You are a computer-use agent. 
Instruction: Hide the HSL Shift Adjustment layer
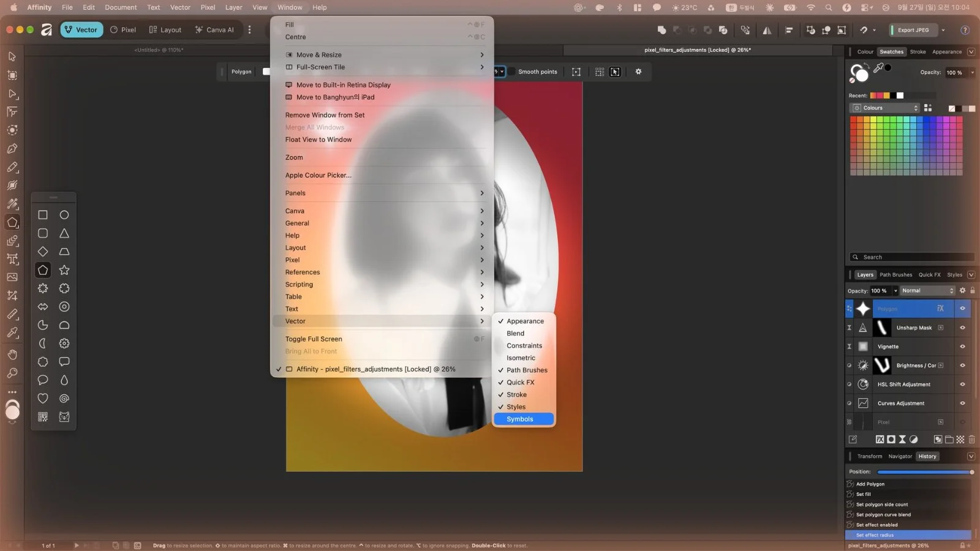coord(962,384)
